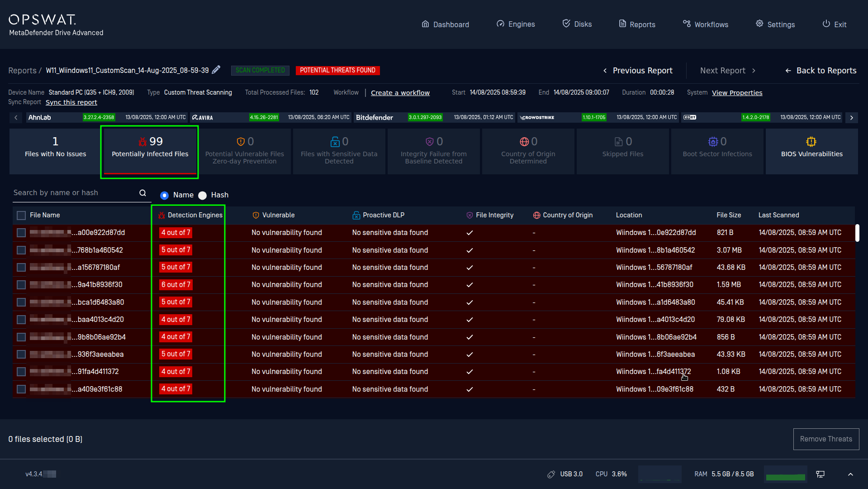
Task: Open Potential Vulnerable Files tab
Action: click(245, 151)
